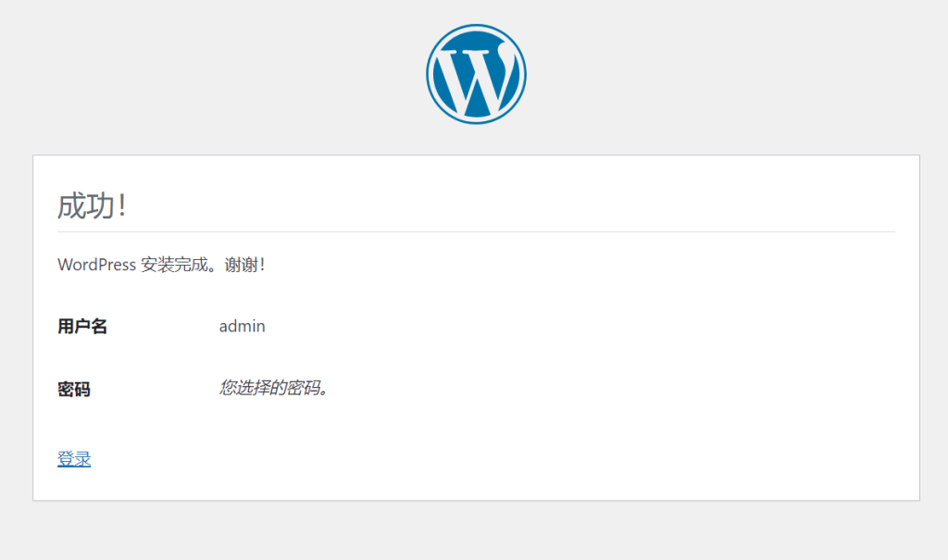Click the word WordPress in the completion message

[x=96, y=265]
